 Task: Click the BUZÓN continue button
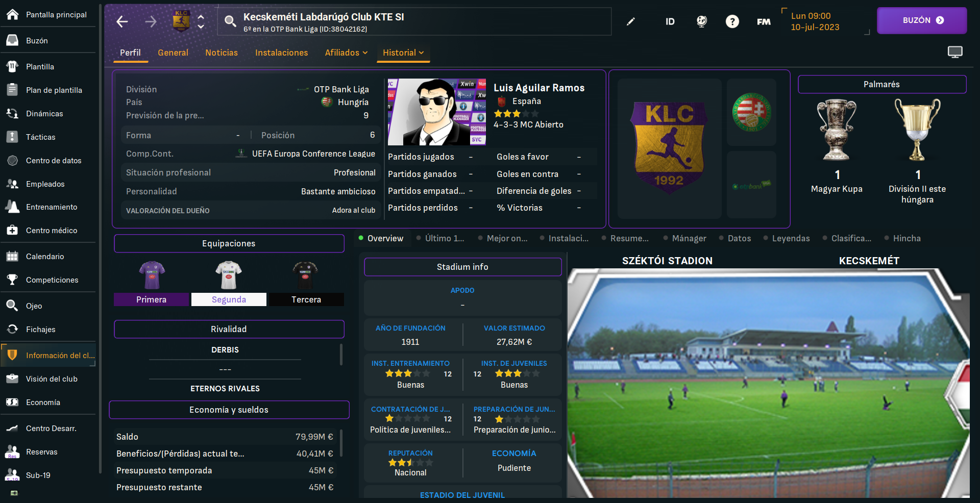(x=922, y=20)
